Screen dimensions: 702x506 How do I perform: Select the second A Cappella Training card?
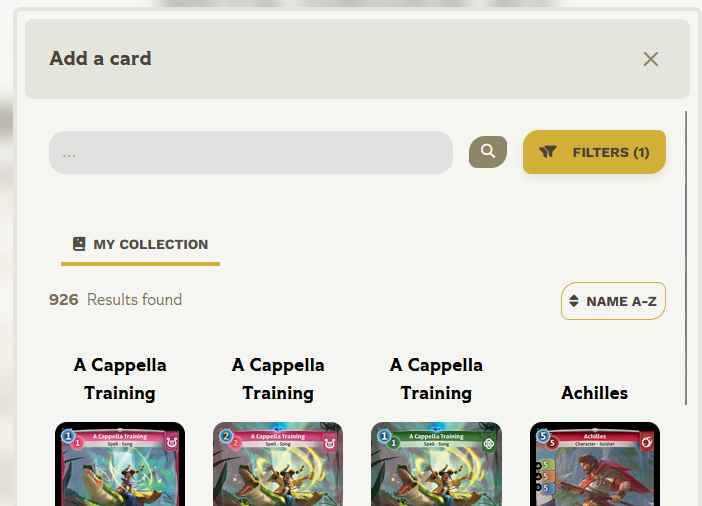click(278, 464)
